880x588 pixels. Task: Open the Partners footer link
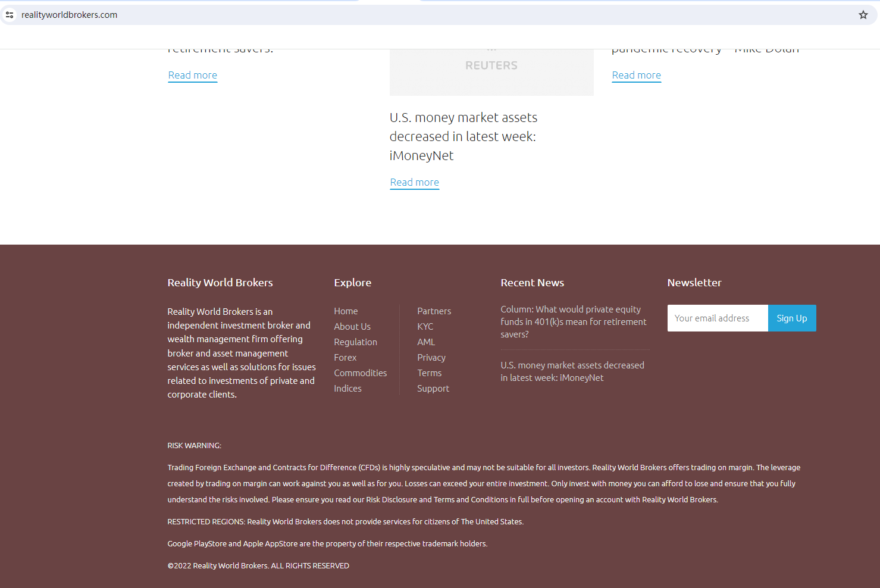pyautogui.click(x=434, y=311)
